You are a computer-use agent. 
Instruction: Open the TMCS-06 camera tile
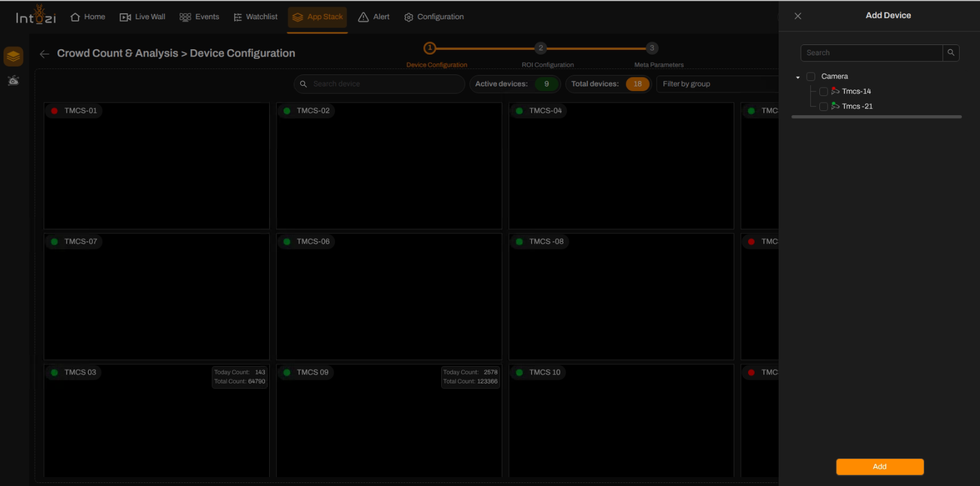389,297
